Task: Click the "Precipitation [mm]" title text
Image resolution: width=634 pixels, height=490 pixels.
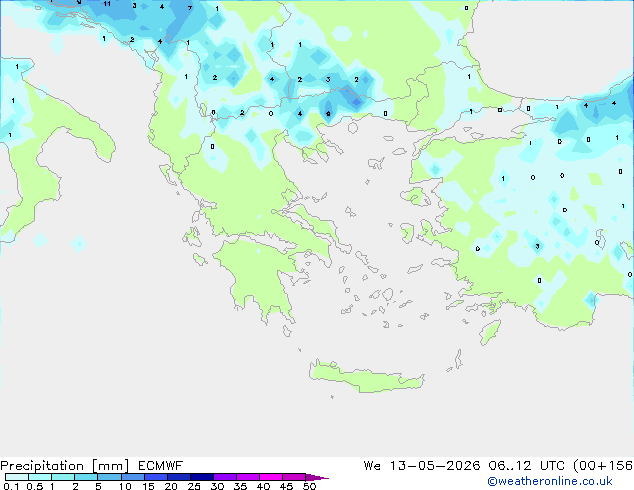Action: click(65, 466)
